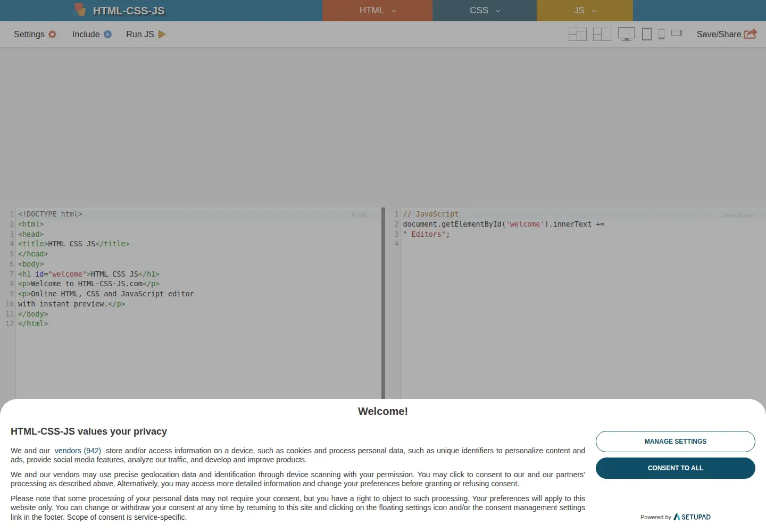Click the '// JavaScript' comment line
The height and width of the screenshot is (532, 766).
430,214
